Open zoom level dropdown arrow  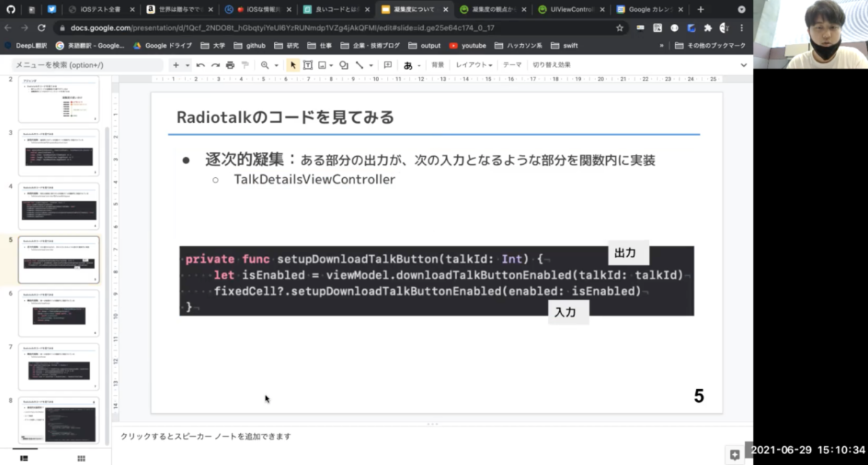pyautogui.click(x=276, y=65)
